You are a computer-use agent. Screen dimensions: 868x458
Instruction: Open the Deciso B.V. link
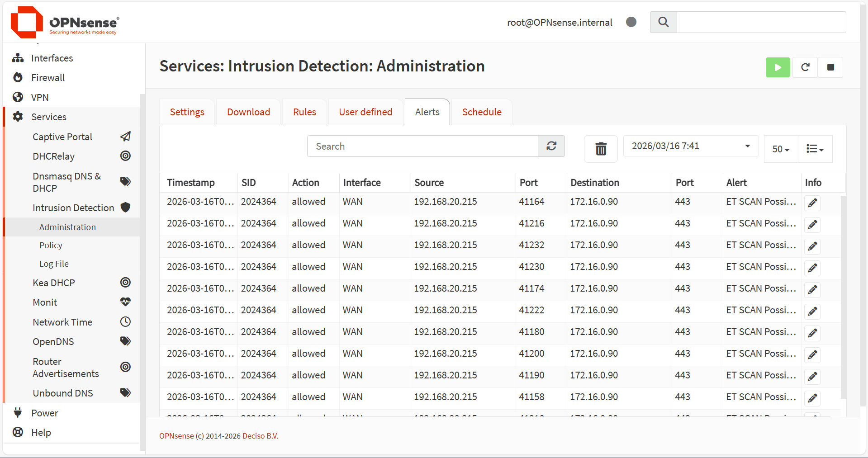pos(260,436)
